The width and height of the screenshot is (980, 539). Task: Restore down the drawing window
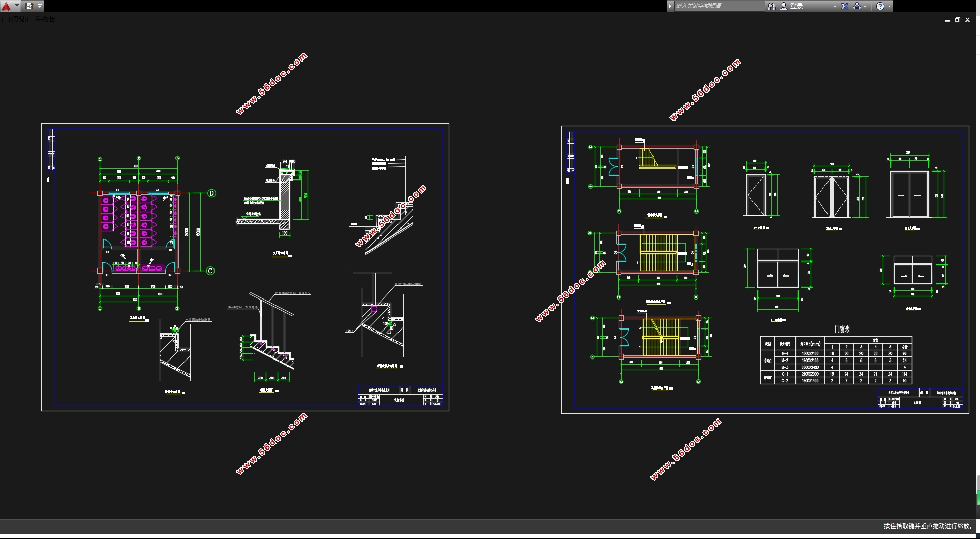click(x=957, y=20)
